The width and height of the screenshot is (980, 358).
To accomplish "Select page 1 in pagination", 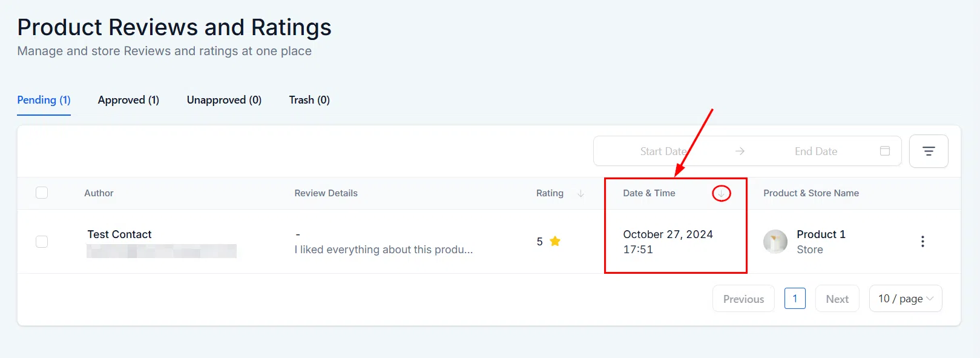I will pyautogui.click(x=795, y=299).
